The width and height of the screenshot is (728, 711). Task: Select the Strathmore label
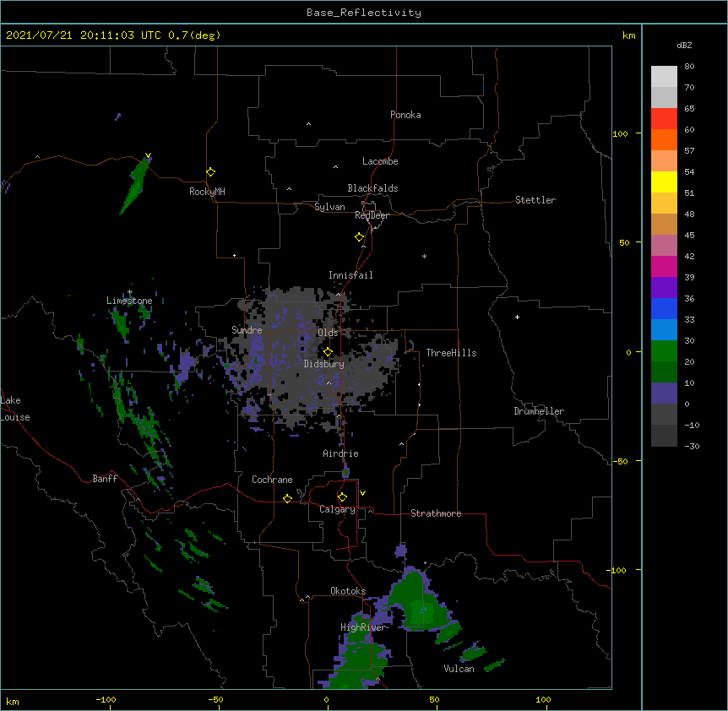click(x=436, y=513)
